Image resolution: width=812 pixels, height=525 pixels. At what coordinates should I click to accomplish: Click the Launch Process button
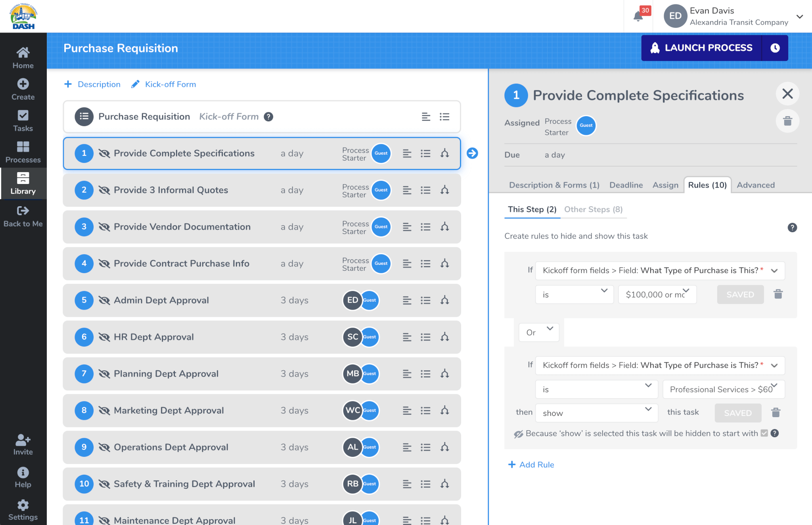click(x=709, y=48)
